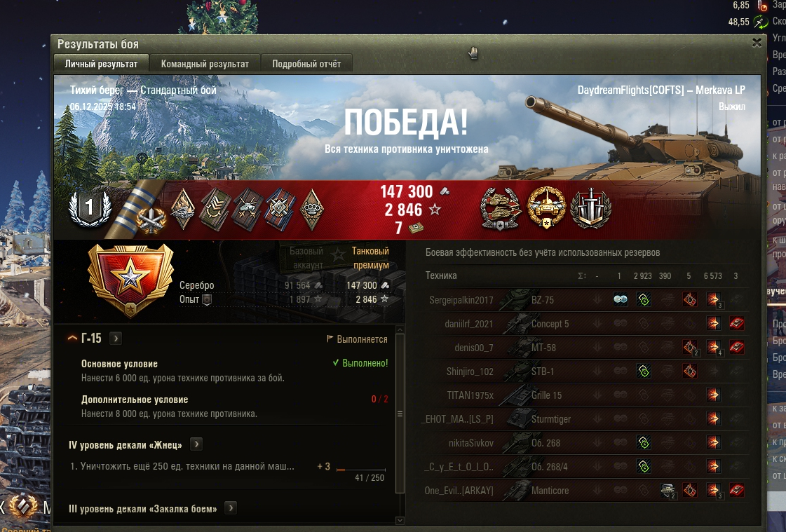This screenshot has height=532, width=786.
Task: Click the missions list scrollbar handle
Action: (x=400, y=414)
